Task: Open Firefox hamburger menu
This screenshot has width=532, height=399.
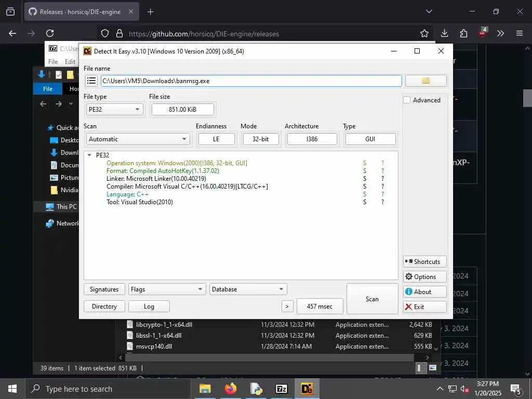Action: (520, 33)
